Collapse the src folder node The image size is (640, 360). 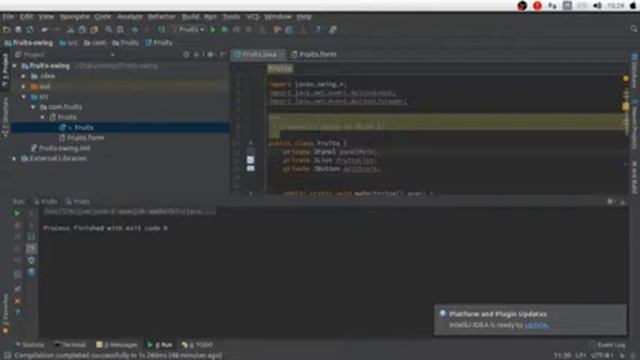pyautogui.click(x=24, y=97)
